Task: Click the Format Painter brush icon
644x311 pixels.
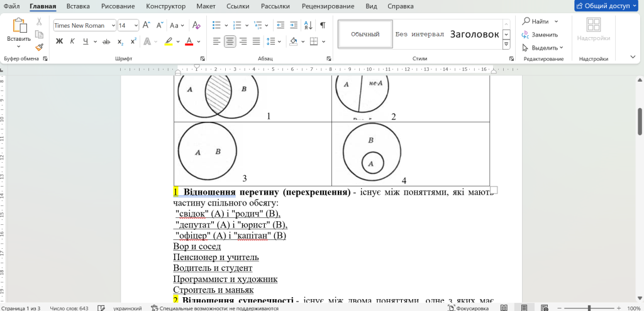Action: click(x=39, y=46)
